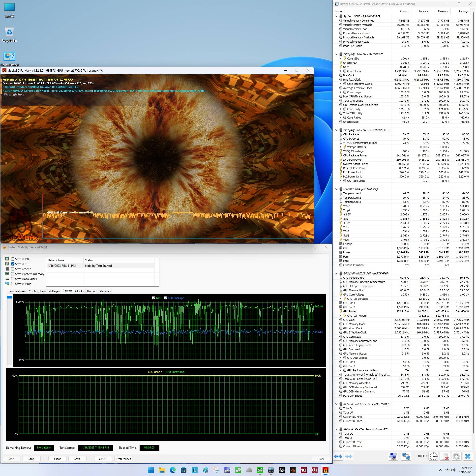Toggle GPU graph legend checkbox
Screen dimensions: 476x476
tap(153, 298)
